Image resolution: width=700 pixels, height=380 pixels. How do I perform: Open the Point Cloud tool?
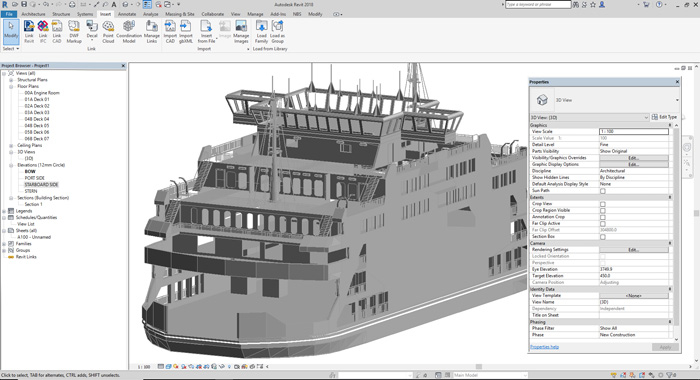108,32
